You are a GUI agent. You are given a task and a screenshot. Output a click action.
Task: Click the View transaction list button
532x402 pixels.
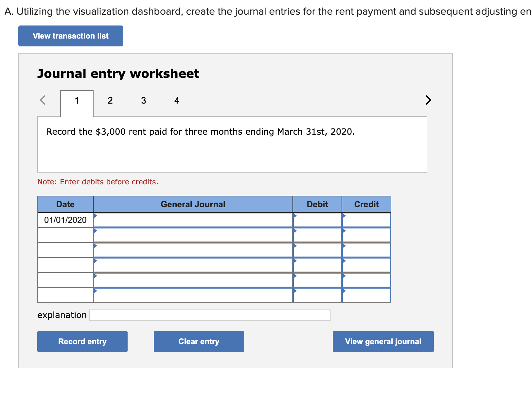(x=70, y=36)
